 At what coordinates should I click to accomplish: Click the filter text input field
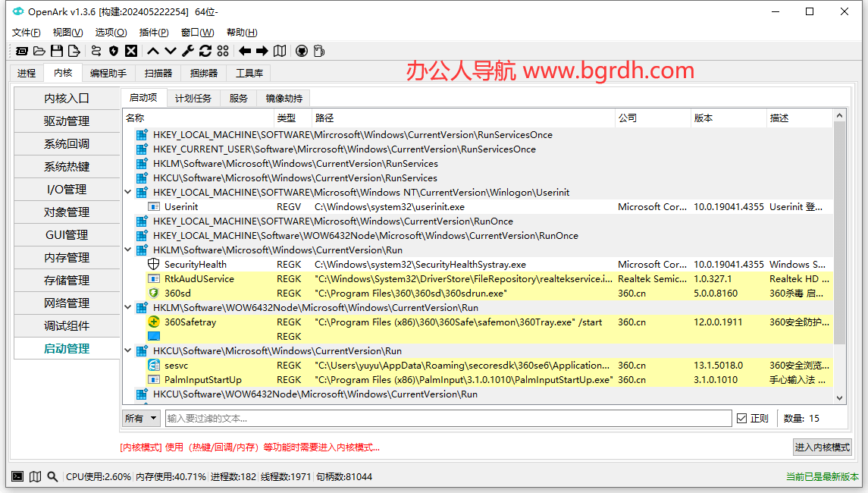pyautogui.click(x=448, y=418)
